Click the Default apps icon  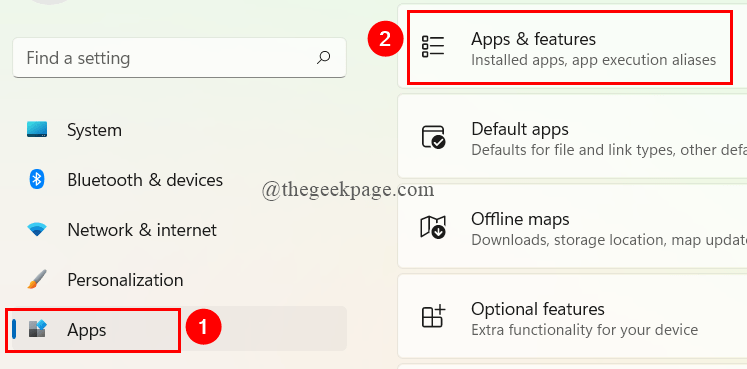(x=433, y=137)
